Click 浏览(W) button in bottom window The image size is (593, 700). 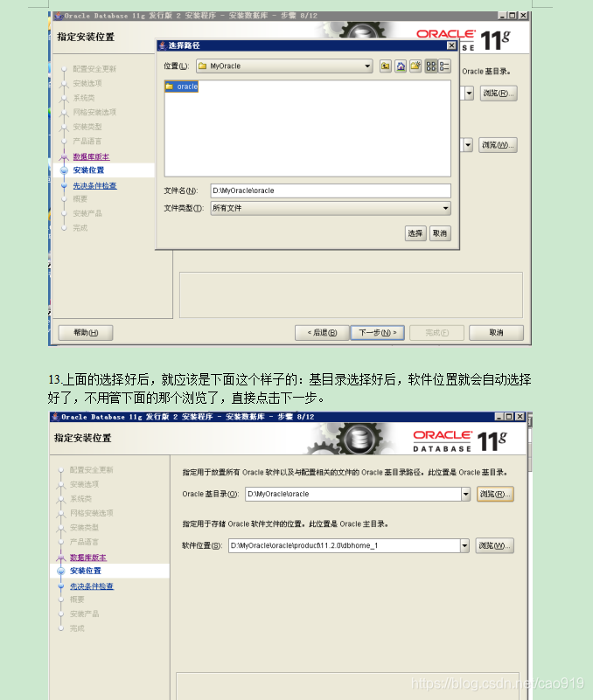[495, 545]
